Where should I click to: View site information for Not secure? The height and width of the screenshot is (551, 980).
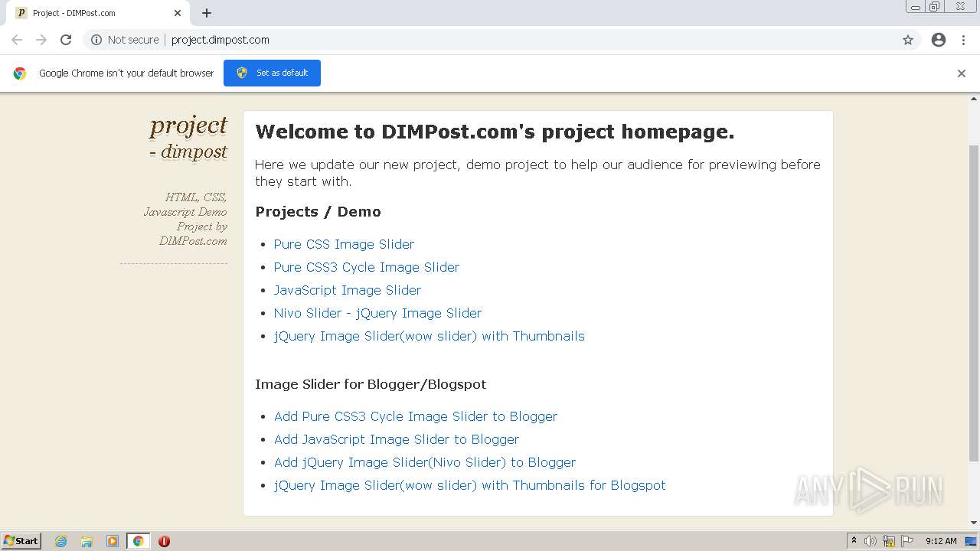pyautogui.click(x=125, y=40)
